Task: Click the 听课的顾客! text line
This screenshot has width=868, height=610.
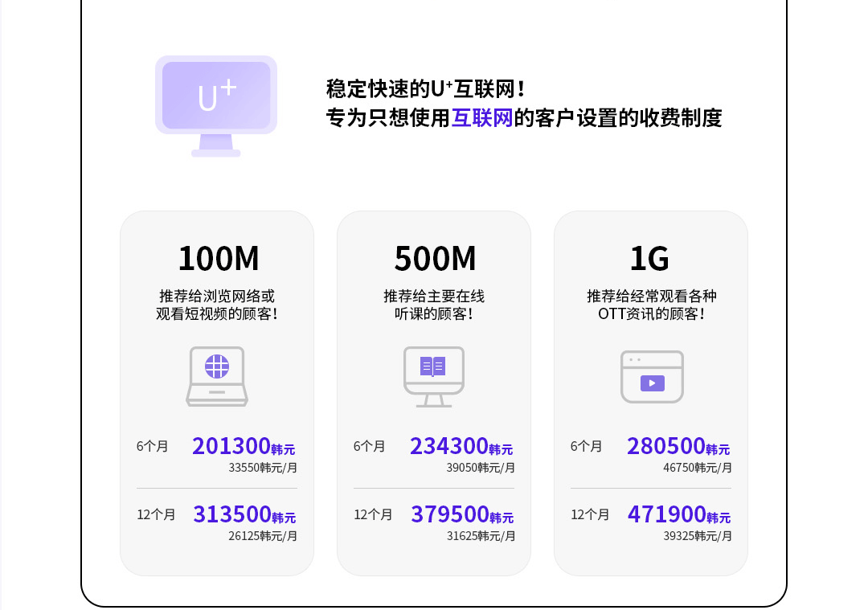Action: coord(434,314)
